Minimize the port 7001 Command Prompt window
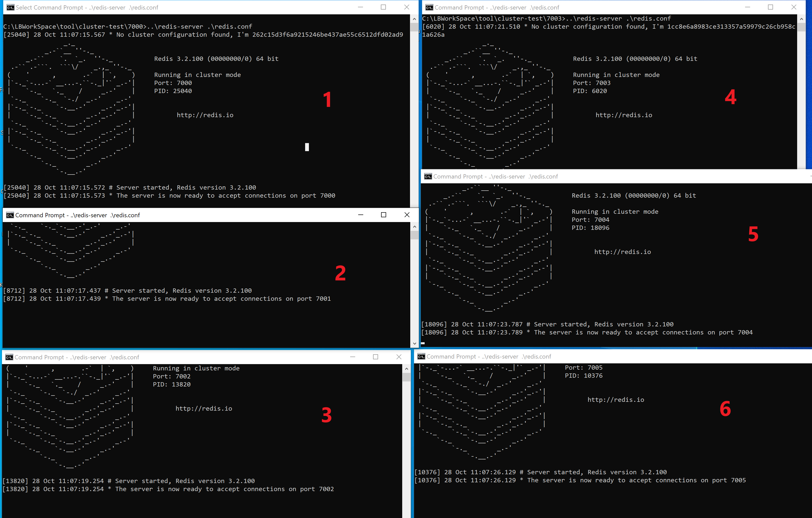The image size is (812, 518). 360,215
